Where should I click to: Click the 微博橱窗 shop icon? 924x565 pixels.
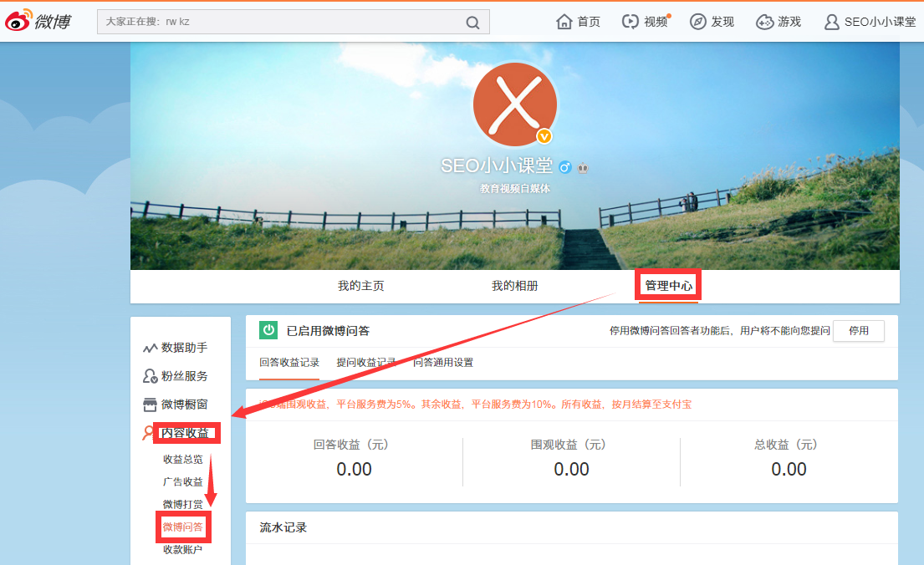pos(150,405)
